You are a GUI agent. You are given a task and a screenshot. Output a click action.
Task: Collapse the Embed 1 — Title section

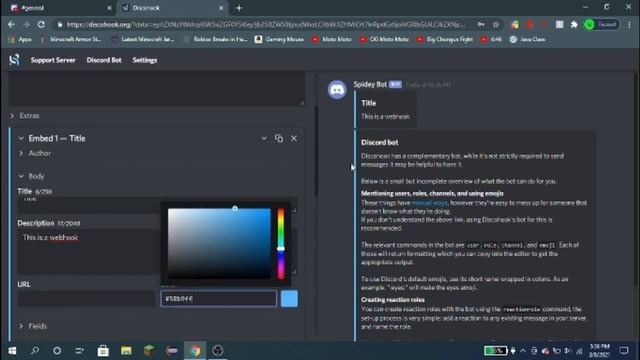(x=52, y=138)
